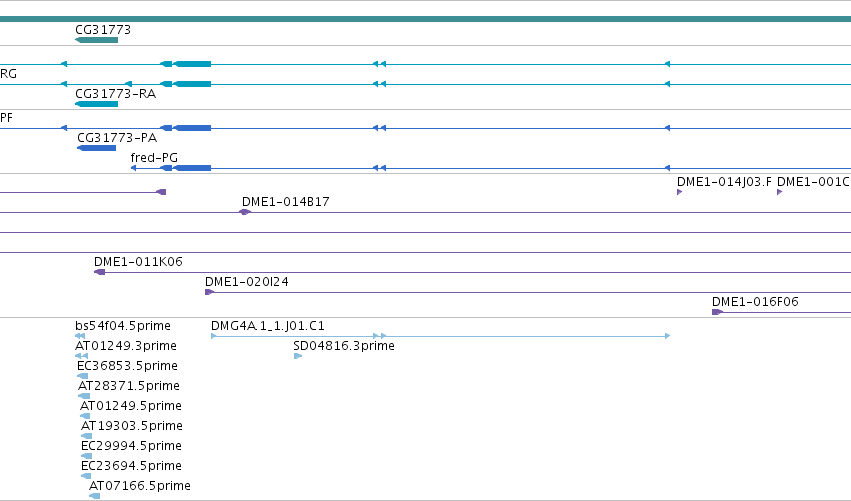Select the DME1-014B17 purple marker
The image size is (851, 501).
point(245,212)
